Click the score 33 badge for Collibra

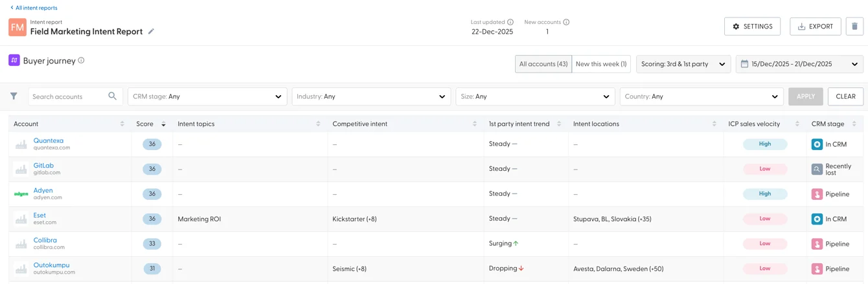[152, 244]
